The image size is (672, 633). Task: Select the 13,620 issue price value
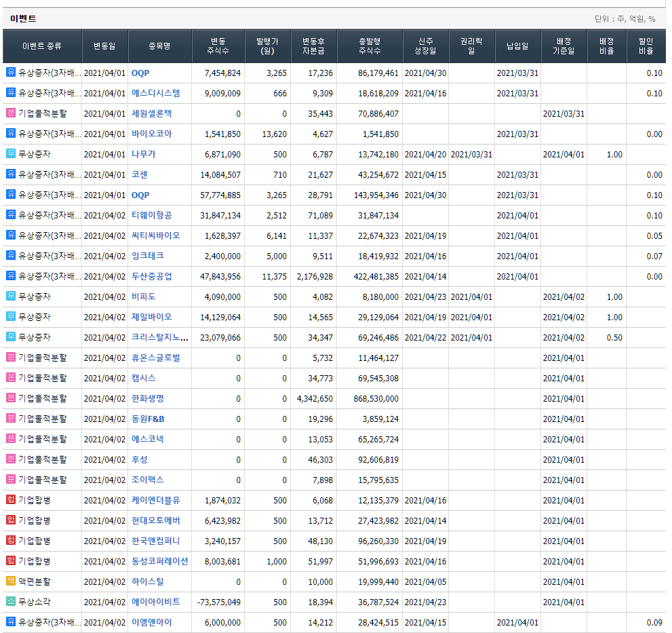pyautogui.click(x=275, y=134)
